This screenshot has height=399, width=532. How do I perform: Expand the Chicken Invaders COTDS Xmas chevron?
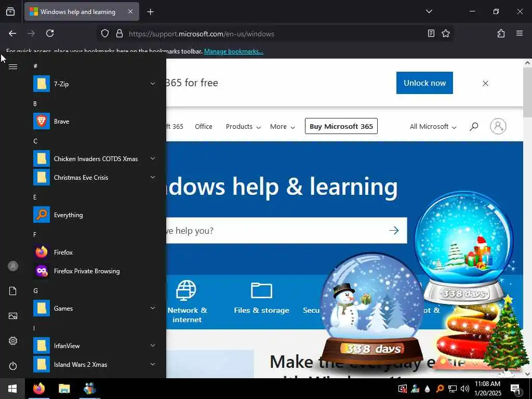(x=153, y=158)
